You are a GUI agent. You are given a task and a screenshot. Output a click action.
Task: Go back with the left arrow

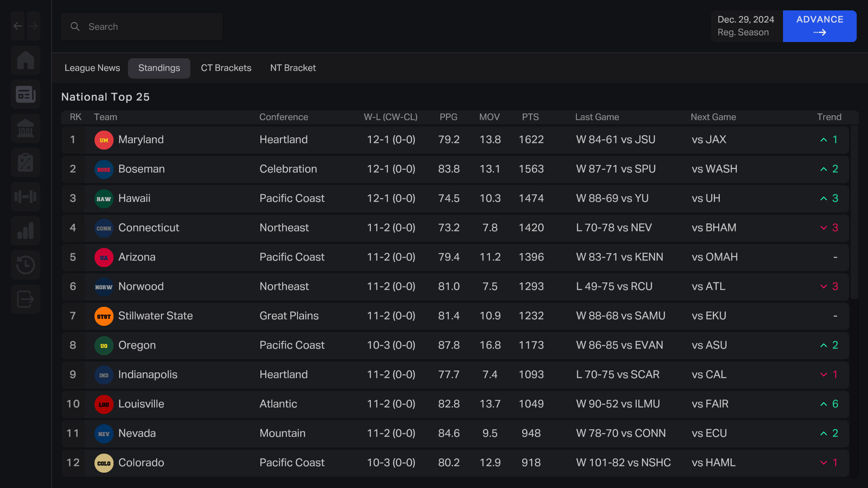pos(18,26)
